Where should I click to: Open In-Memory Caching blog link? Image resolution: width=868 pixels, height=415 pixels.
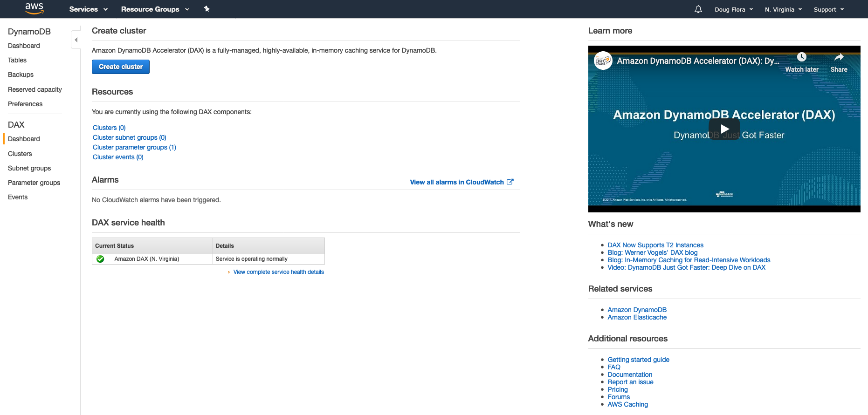[x=689, y=260]
